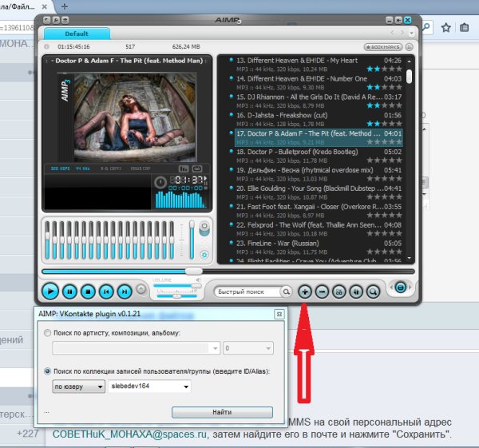The height and width of the screenshot is (448, 479).
Task: Select track 15. DJ Rhiannon - All the Girls
Action: [319, 101]
